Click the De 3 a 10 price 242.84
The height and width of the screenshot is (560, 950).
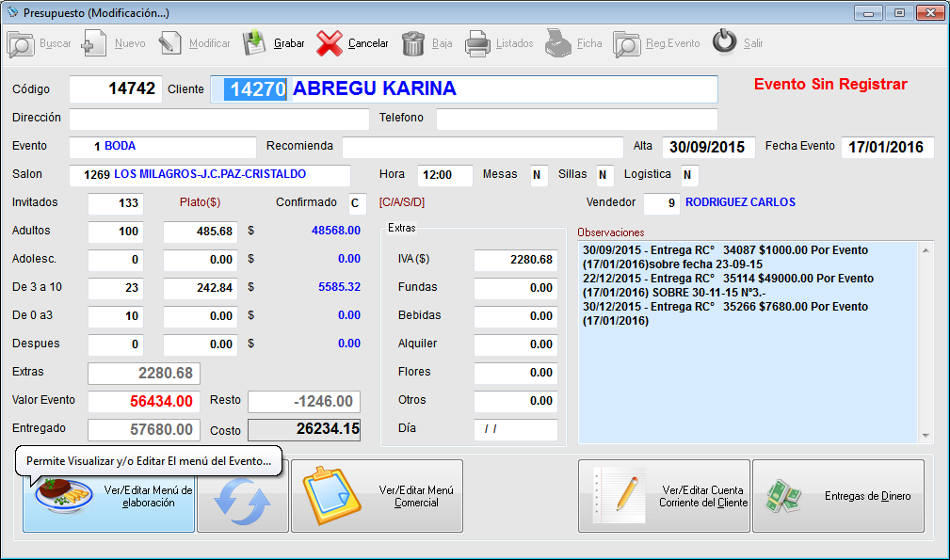click(201, 288)
